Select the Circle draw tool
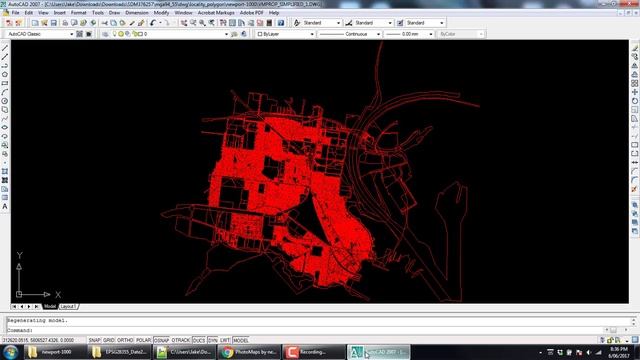This screenshot has height=360, width=640. [5, 101]
